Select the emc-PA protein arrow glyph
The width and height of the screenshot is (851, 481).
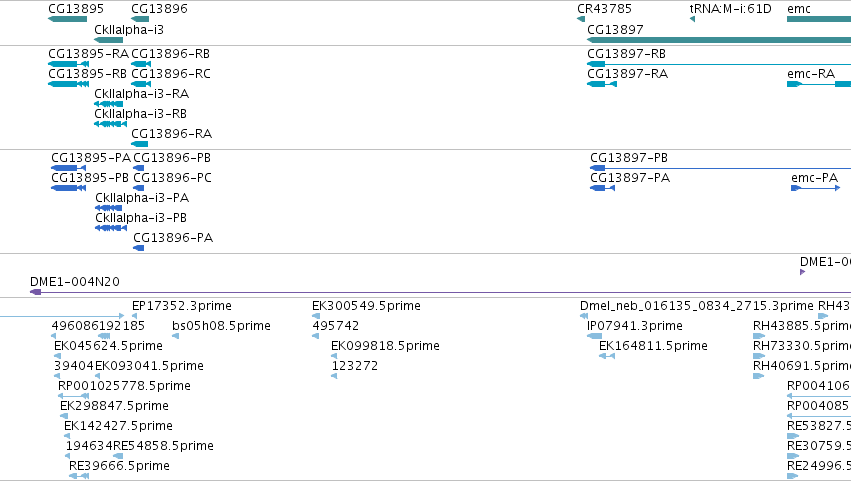(816, 188)
